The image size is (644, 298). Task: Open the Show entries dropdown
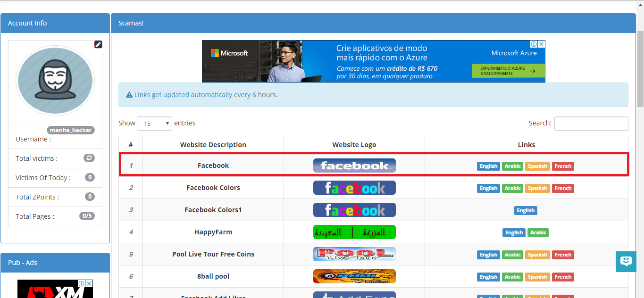[154, 123]
